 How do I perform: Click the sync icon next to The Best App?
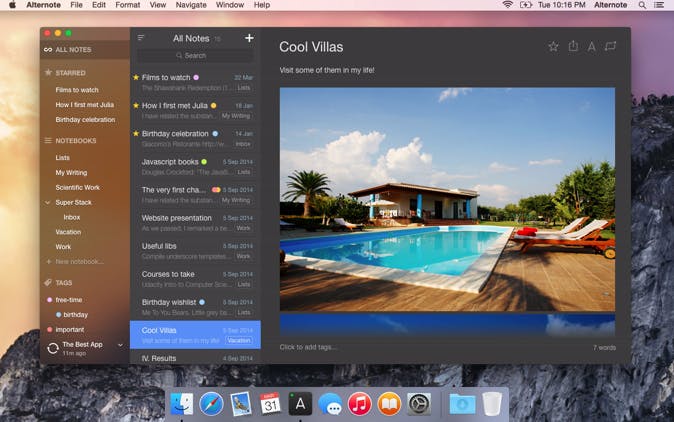(x=53, y=348)
